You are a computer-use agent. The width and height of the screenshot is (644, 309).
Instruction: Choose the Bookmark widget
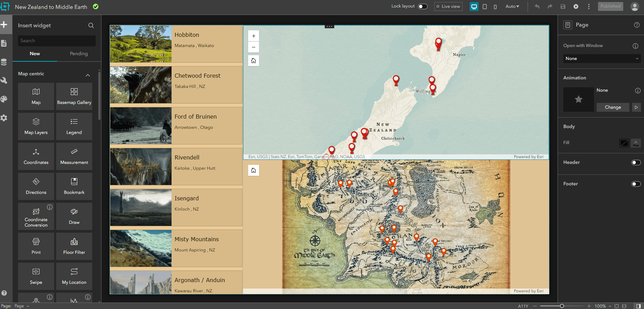click(74, 186)
